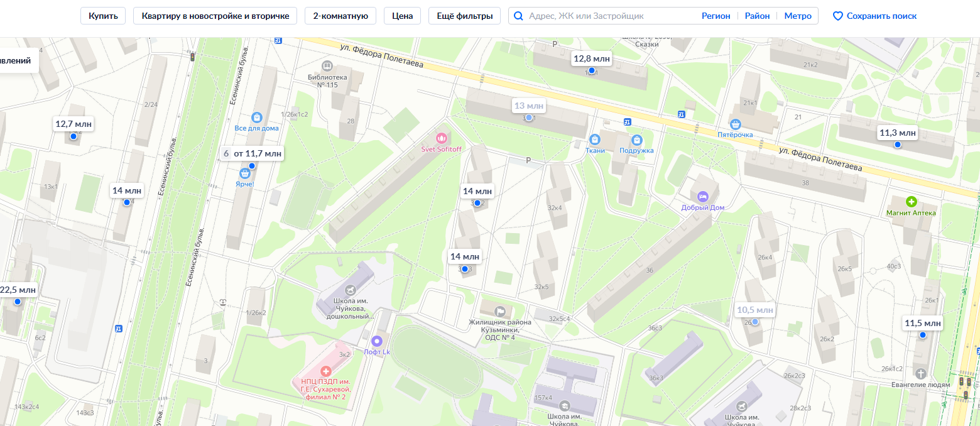Click the Ткани shopping bag icon
The image size is (980, 426).
[x=595, y=139]
